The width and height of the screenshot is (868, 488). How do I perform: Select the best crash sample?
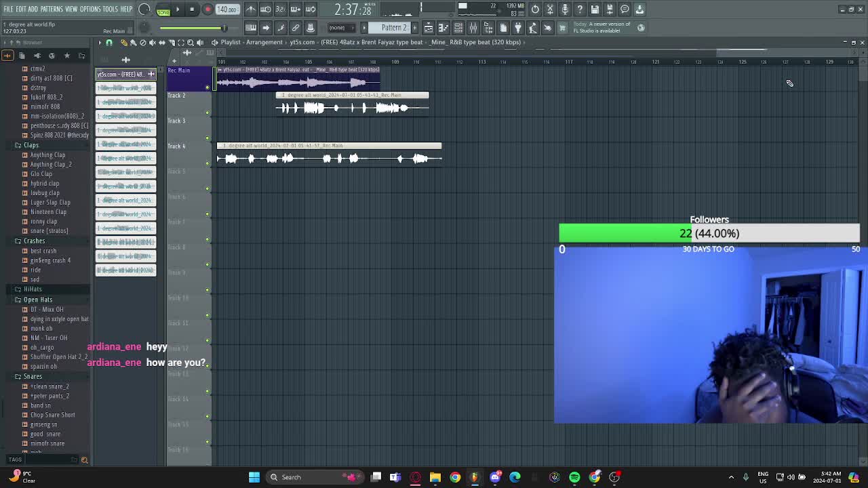point(43,251)
